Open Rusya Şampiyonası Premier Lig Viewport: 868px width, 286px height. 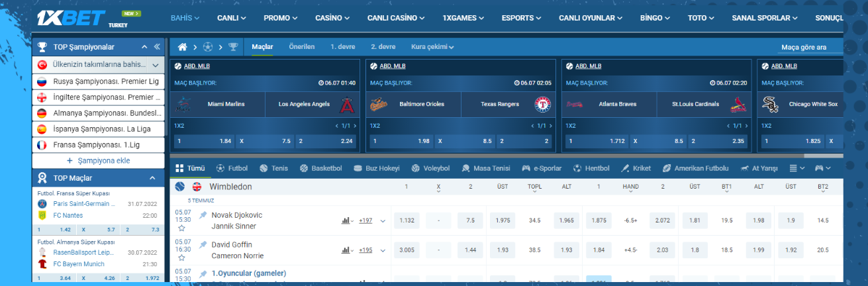tap(99, 81)
